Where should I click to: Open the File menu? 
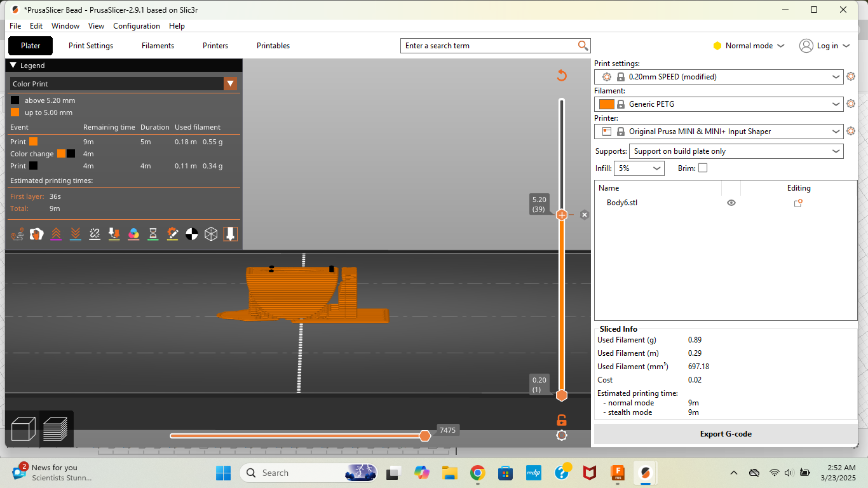[x=15, y=26]
